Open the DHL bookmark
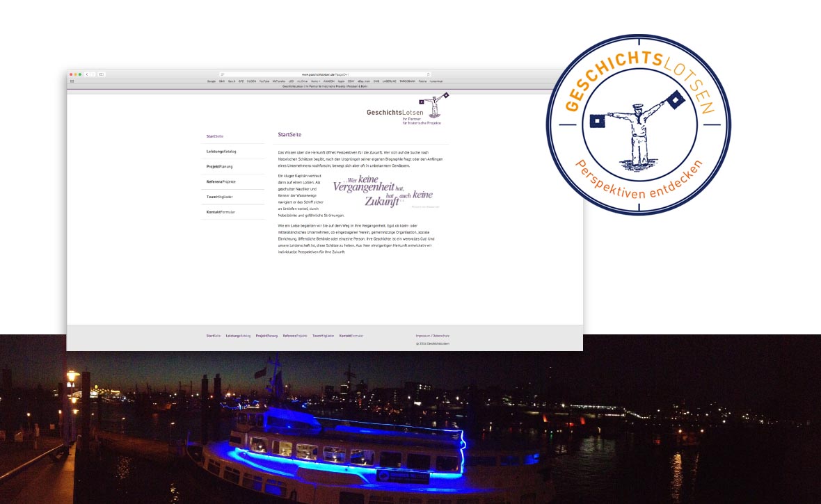The height and width of the screenshot is (504, 821). [x=376, y=81]
